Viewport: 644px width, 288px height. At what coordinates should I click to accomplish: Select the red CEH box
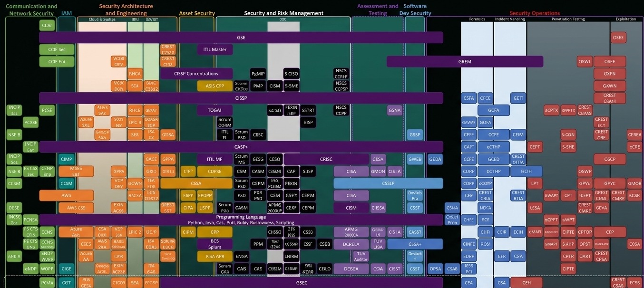pos(527,283)
